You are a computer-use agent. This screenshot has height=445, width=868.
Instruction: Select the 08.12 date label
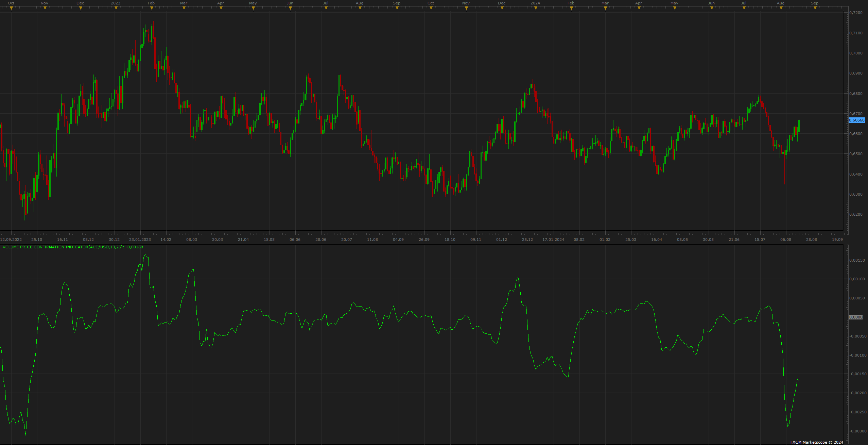click(x=88, y=240)
